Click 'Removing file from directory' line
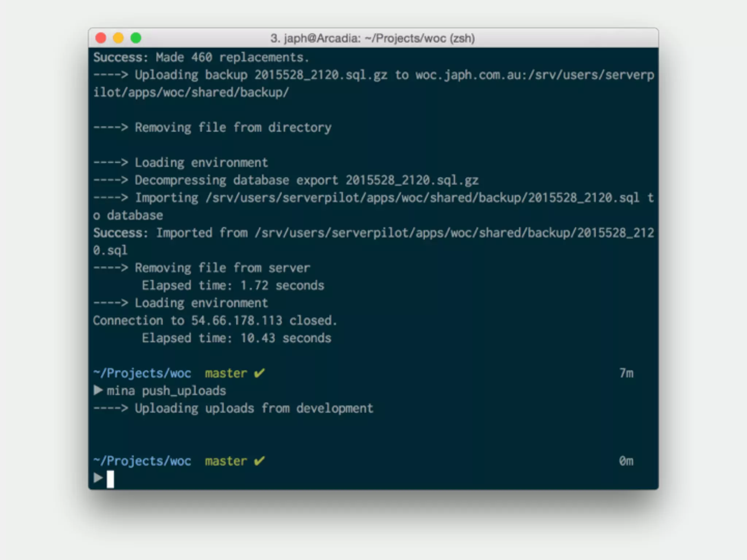 click(212, 128)
